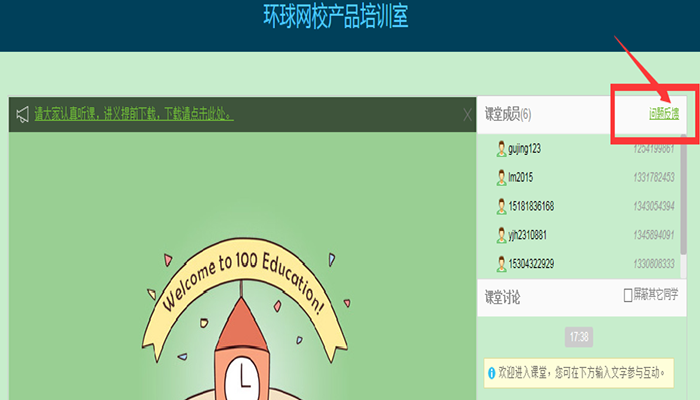Click the megaphone announcement icon

point(22,115)
